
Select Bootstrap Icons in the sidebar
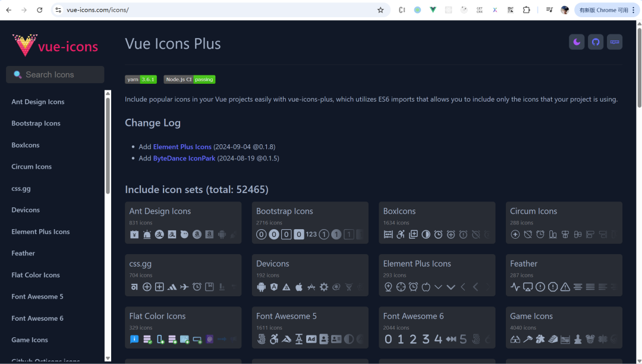36,123
